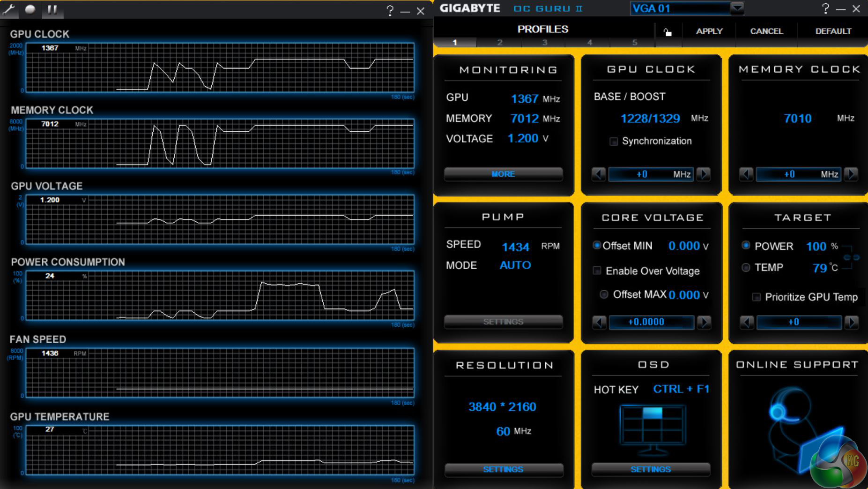Check Enable Over Voltage
The width and height of the screenshot is (868, 489).
point(597,271)
